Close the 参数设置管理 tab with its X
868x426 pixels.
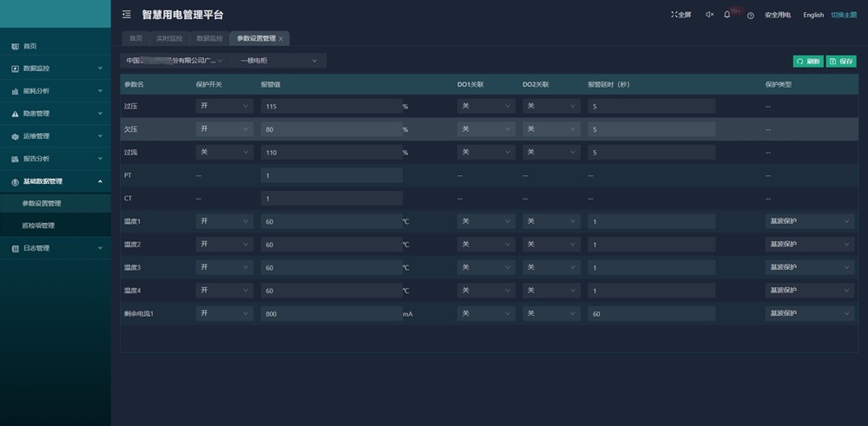pos(280,38)
